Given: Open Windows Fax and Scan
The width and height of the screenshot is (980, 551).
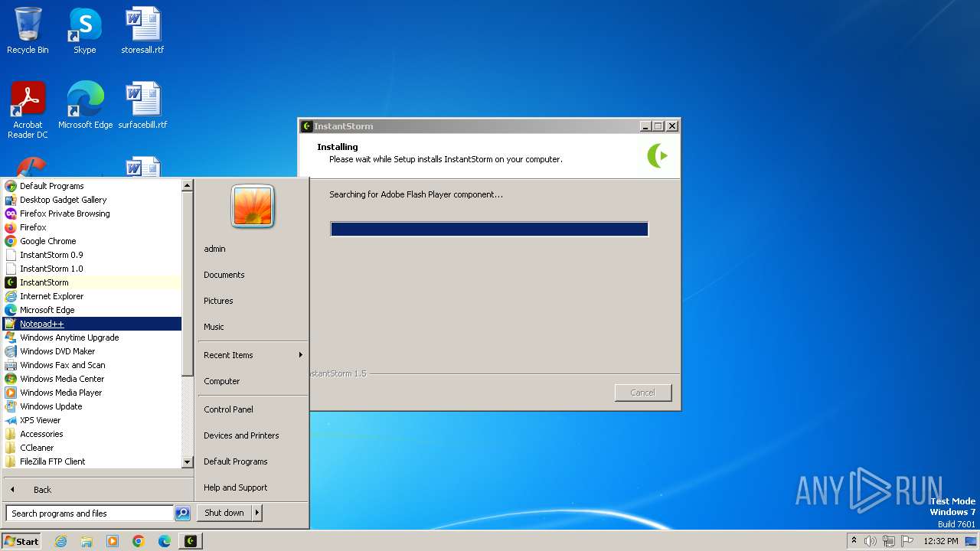Looking at the screenshot, I should (92, 365).
